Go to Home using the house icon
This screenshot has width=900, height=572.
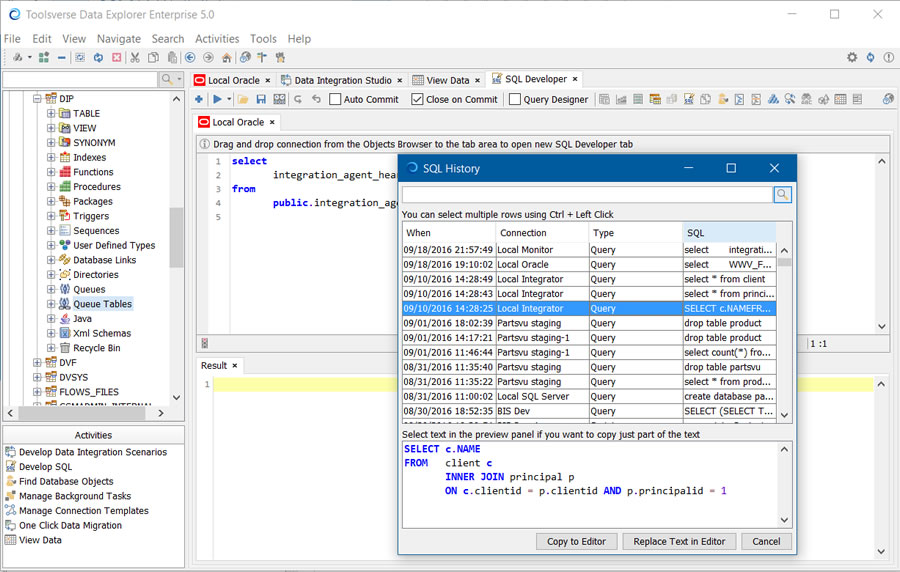227,57
